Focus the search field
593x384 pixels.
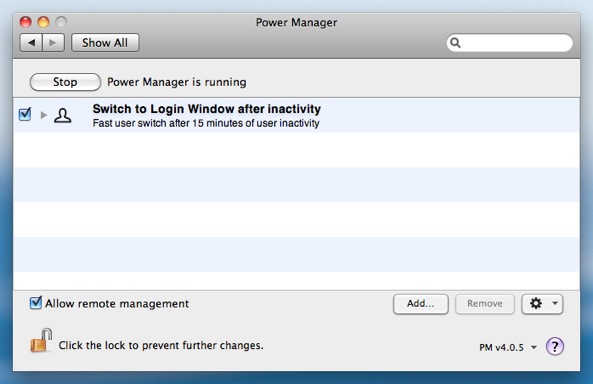pyautogui.click(x=509, y=43)
